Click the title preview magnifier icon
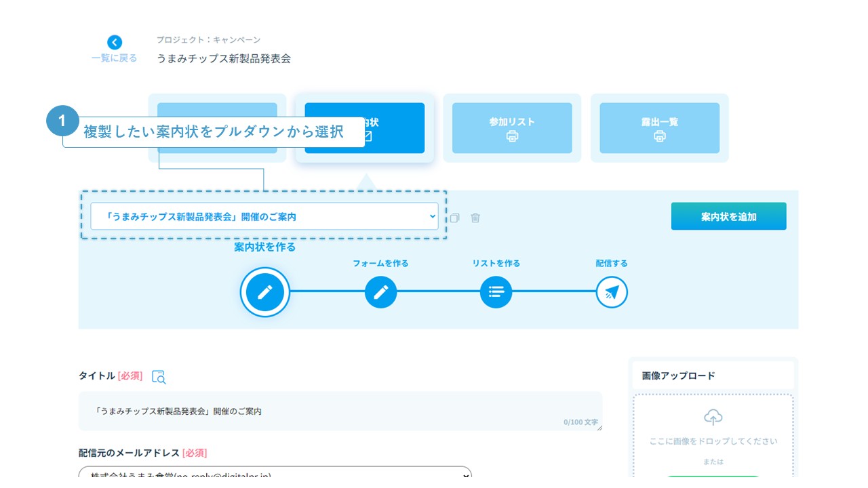This screenshot has height=488, width=868. (x=159, y=377)
